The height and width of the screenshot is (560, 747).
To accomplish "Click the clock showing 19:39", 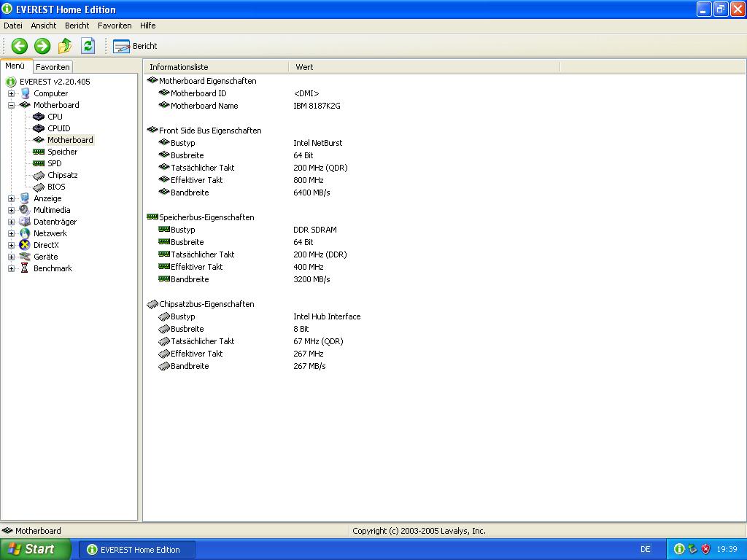I will pyautogui.click(x=727, y=550).
